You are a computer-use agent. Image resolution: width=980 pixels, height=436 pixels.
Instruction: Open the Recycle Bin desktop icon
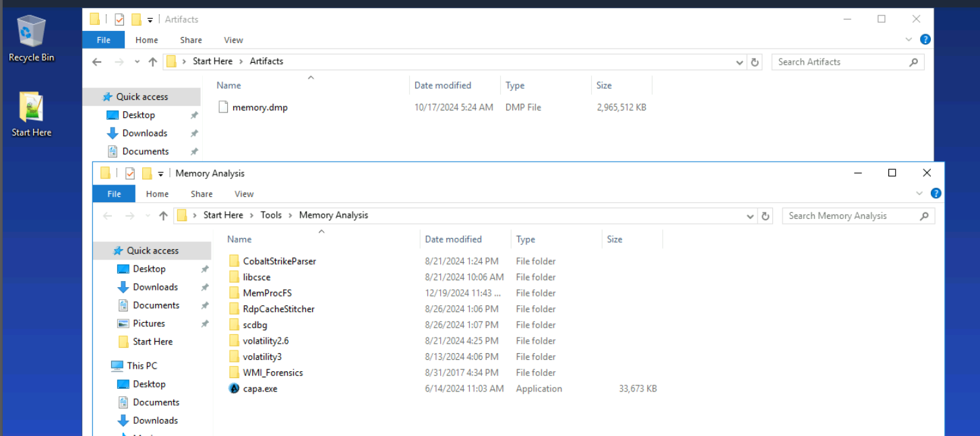coord(31,34)
